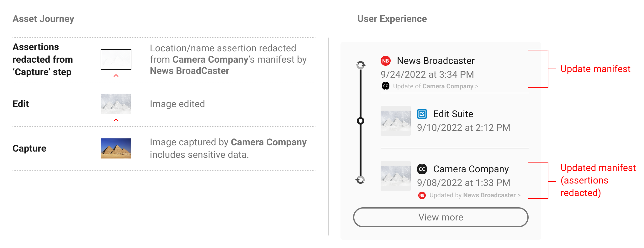Select the Camera Company entry title
Viewport: 644px width, 248px height.
tap(471, 169)
